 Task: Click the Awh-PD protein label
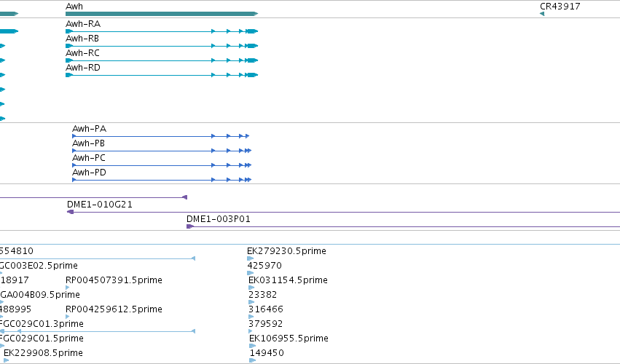pyautogui.click(x=89, y=173)
